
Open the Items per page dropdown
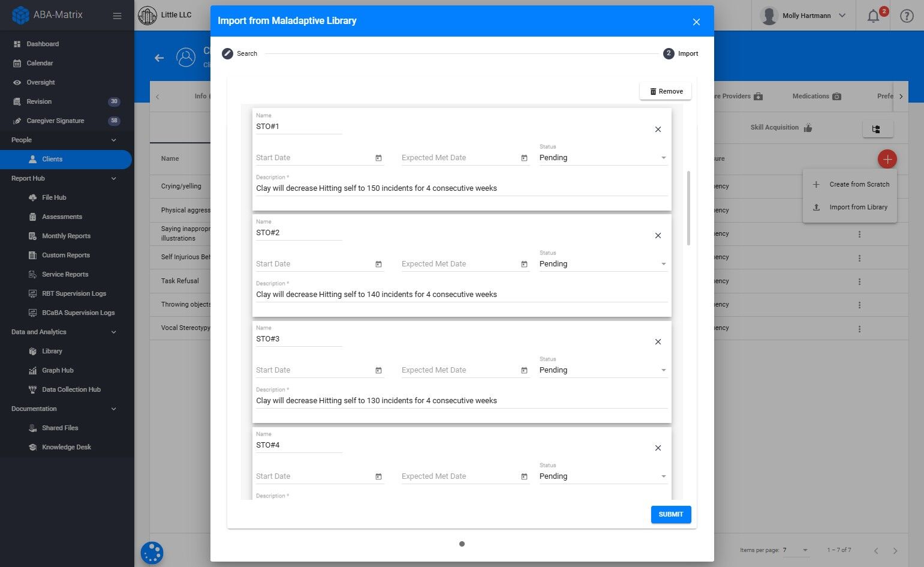pos(796,550)
